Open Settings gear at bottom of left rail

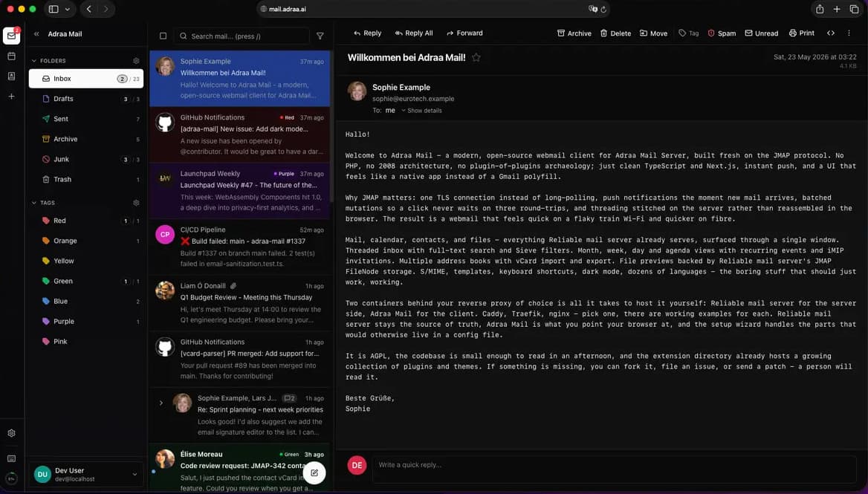(12, 433)
